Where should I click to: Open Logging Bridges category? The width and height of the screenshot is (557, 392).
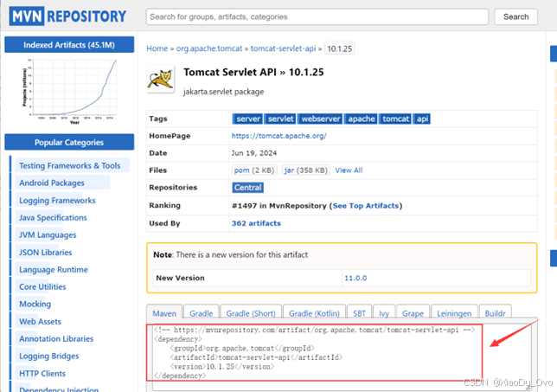coord(49,357)
